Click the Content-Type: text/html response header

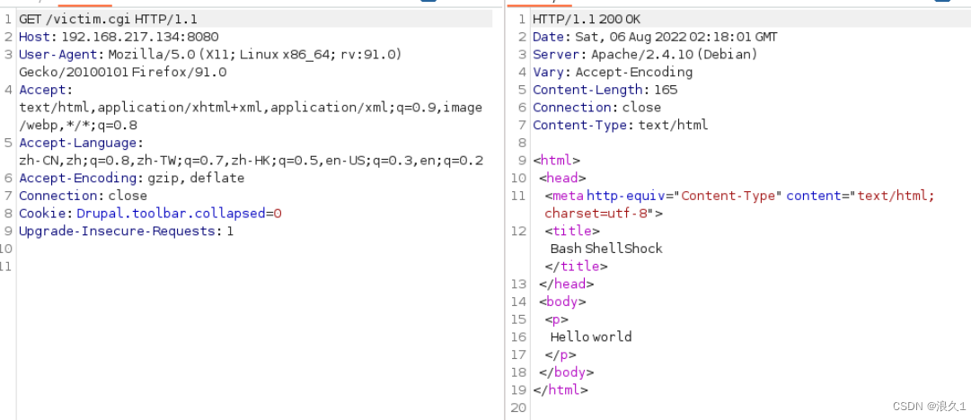tap(620, 125)
